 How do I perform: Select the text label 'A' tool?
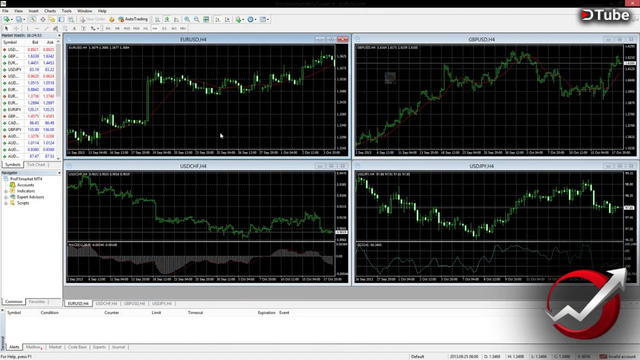(x=74, y=29)
